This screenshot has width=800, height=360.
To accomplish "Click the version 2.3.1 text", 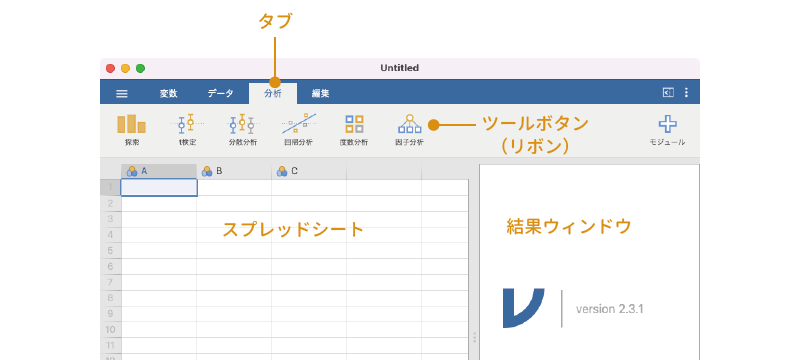I will [x=609, y=309].
